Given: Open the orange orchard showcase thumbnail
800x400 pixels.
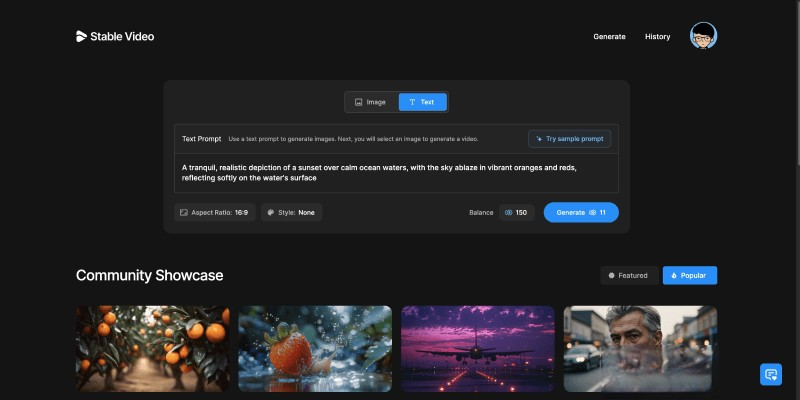Looking at the screenshot, I should [153, 348].
